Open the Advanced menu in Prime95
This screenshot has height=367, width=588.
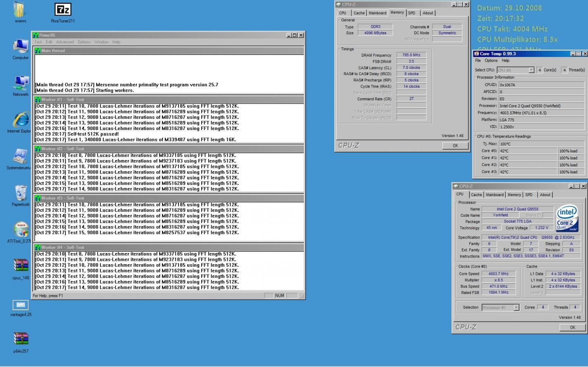pos(65,42)
